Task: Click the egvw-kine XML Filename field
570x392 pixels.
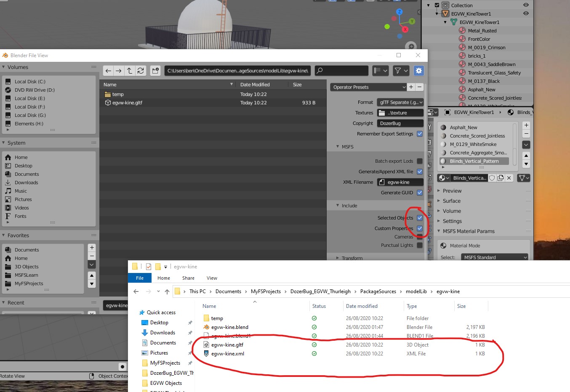Action: 400,182
